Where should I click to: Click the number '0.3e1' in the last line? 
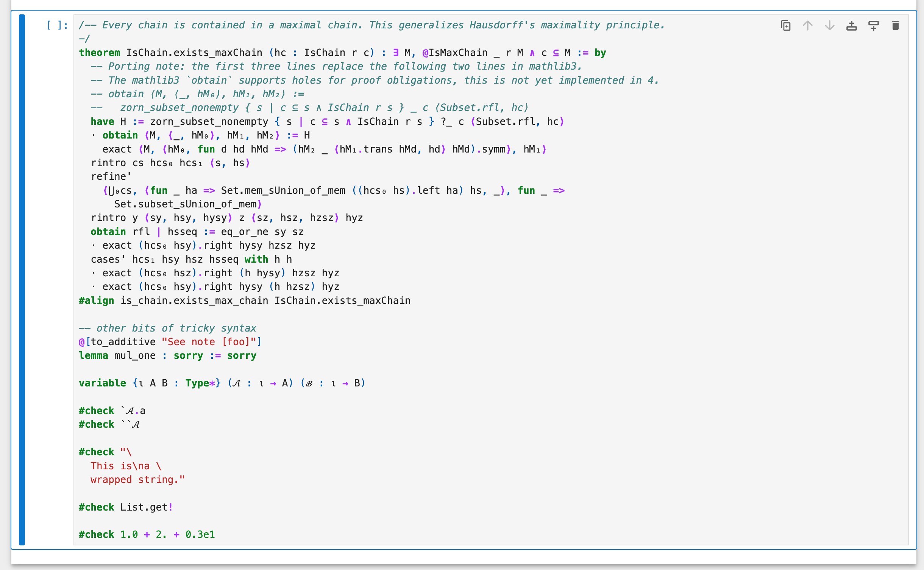click(200, 534)
